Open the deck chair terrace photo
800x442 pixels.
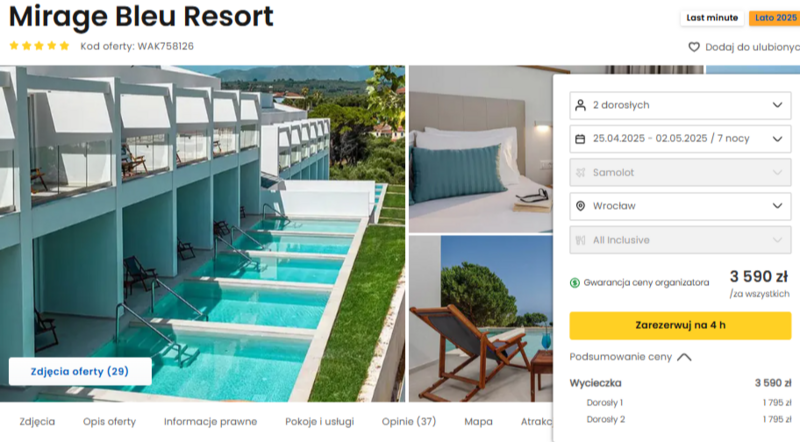tap(481, 318)
